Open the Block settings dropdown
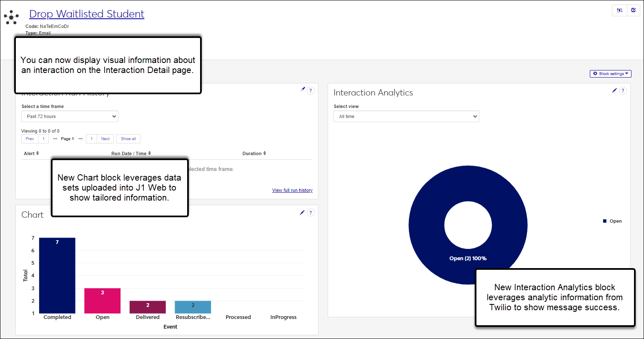This screenshot has width=644, height=339. (x=611, y=74)
